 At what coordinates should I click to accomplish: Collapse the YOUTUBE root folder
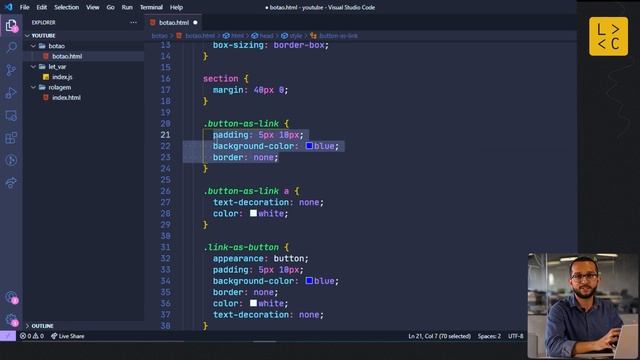[27, 36]
